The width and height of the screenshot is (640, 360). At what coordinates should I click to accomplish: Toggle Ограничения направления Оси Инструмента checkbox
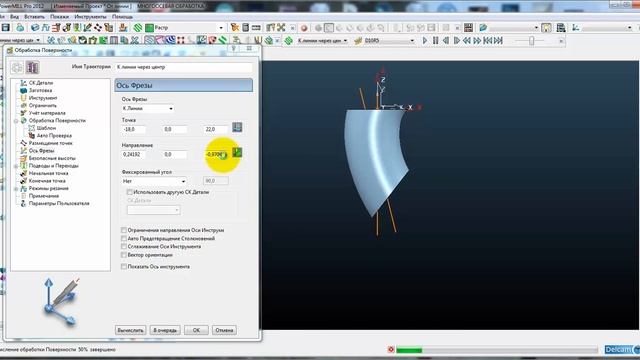pyautogui.click(x=124, y=230)
